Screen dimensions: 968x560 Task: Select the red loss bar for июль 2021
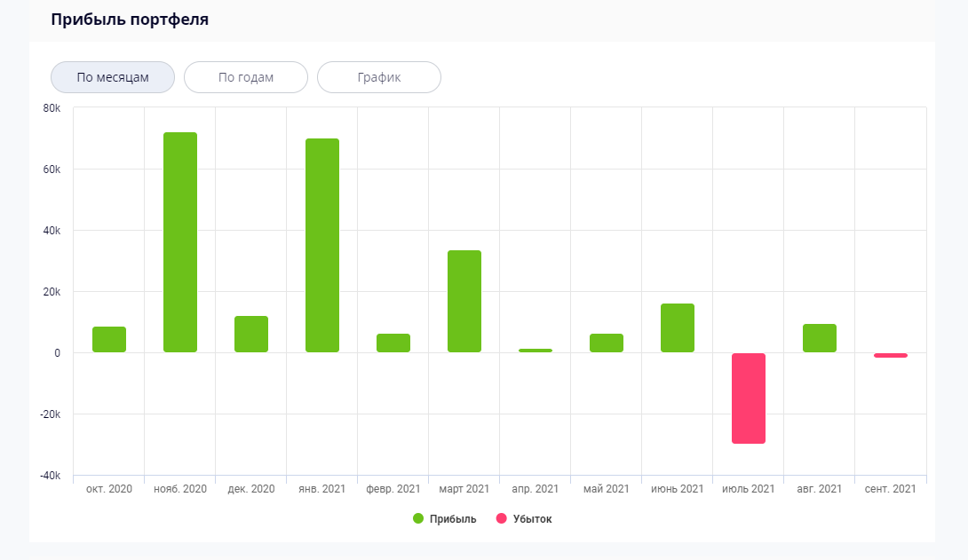749,398
